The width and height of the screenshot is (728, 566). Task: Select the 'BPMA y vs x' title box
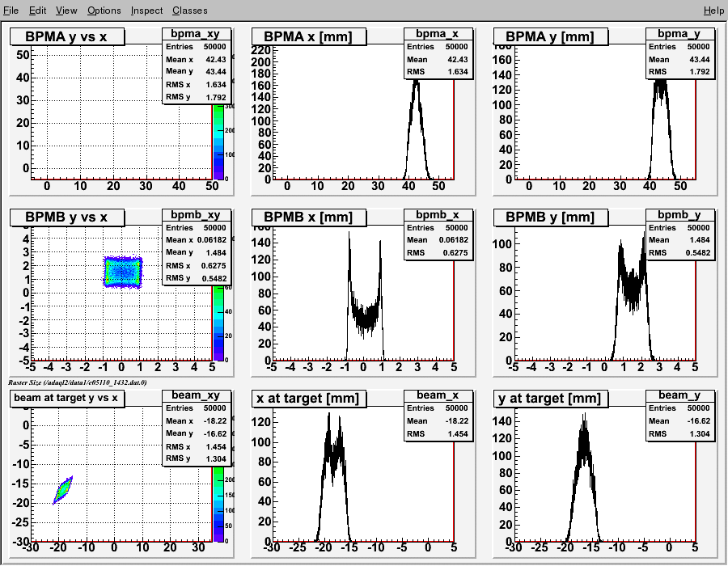(x=67, y=36)
